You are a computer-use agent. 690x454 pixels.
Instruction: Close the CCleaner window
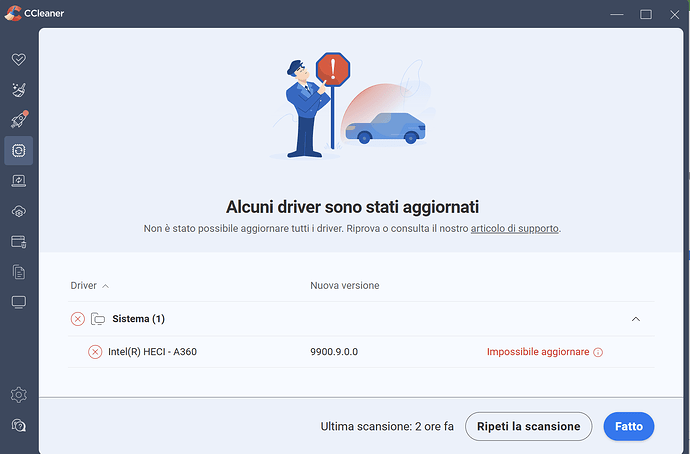pyautogui.click(x=675, y=14)
